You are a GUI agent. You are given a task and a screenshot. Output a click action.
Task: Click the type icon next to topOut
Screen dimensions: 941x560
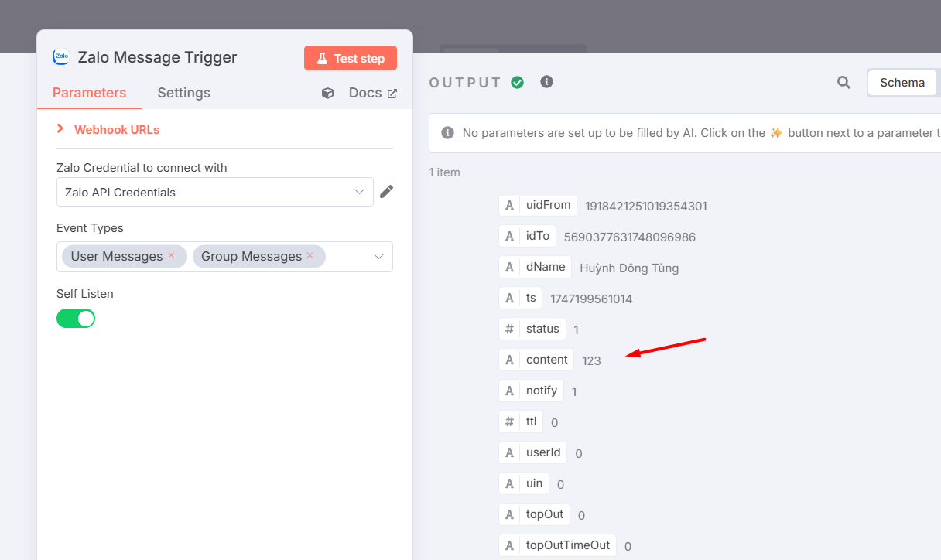[x=509, y=514]
